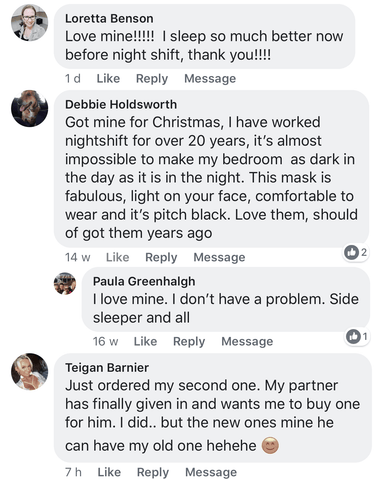Reply to Debbie Holdsworth's comment
Screen dimensions: 384x480
coord(161,257)
